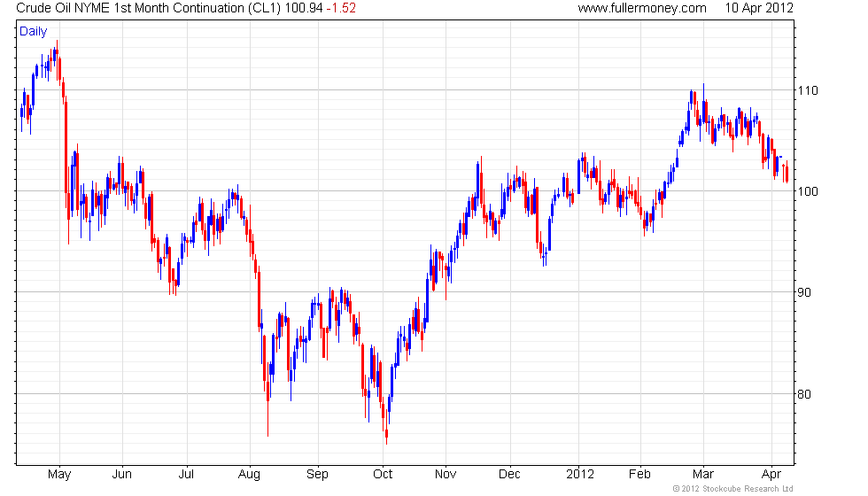The height and width of the screenshot is (496, 868).
Task: Click the red price change -1.52
Action: (341, 8)
